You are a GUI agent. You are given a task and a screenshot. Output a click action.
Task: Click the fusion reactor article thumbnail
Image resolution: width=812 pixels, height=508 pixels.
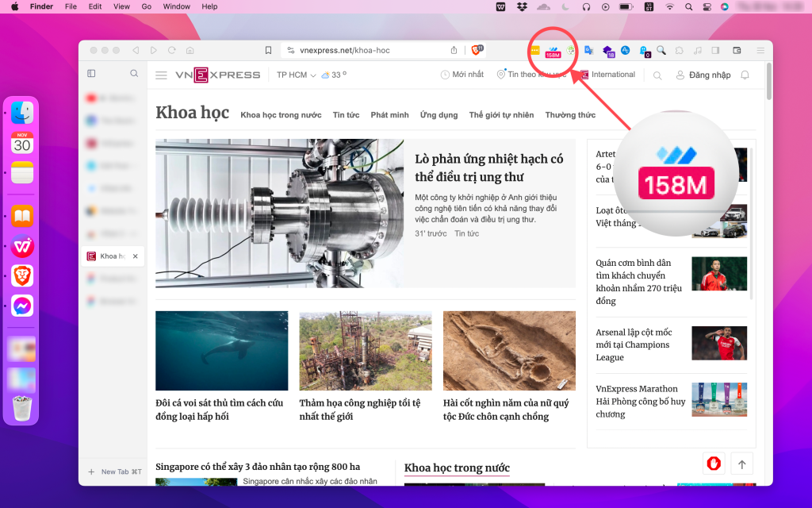(280, 214)
